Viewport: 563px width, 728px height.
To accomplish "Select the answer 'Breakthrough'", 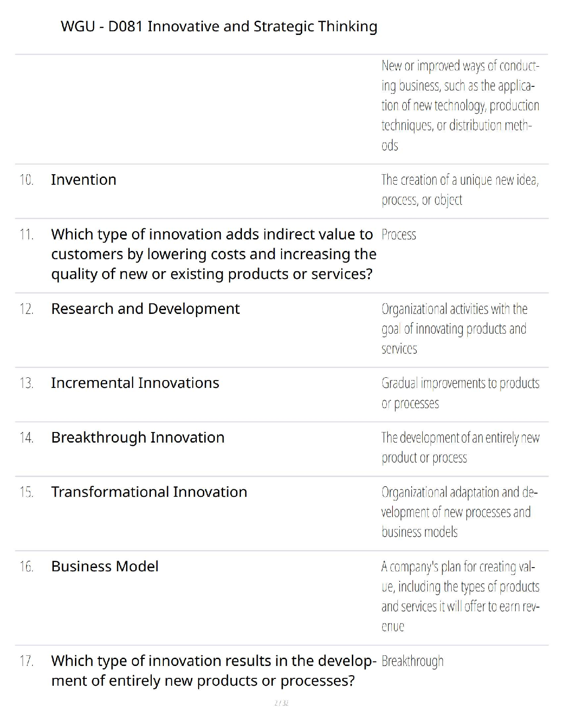I will (x=412, y=661).
